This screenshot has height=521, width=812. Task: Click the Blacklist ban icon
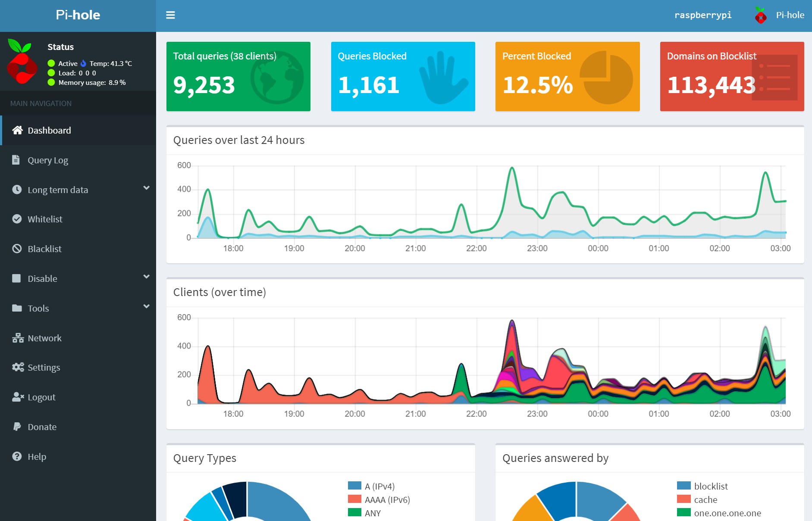[x=17, y=249]
